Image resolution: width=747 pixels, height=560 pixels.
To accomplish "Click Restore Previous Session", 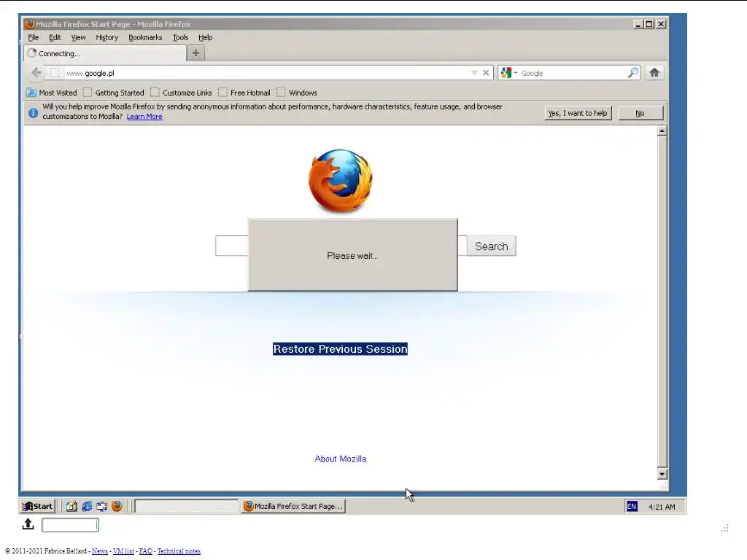I will coord(340,349).
